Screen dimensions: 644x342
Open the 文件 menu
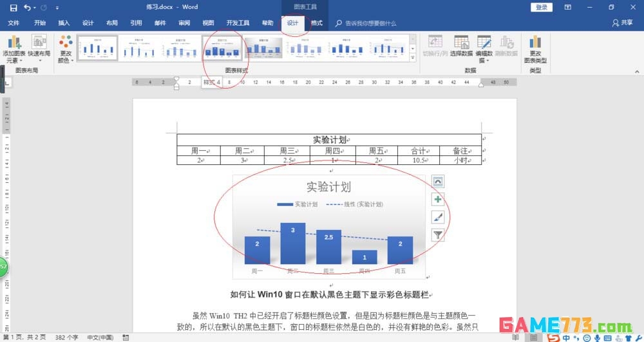click(14, 23)
